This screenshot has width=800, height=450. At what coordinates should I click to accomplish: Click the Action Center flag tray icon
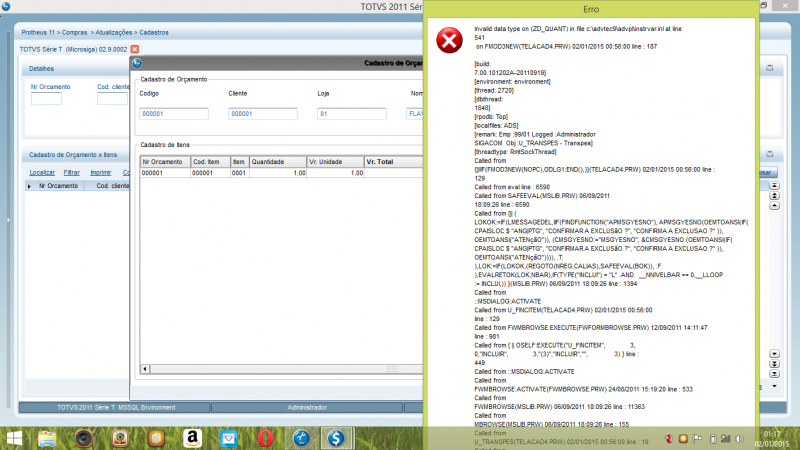pos(697,439)
